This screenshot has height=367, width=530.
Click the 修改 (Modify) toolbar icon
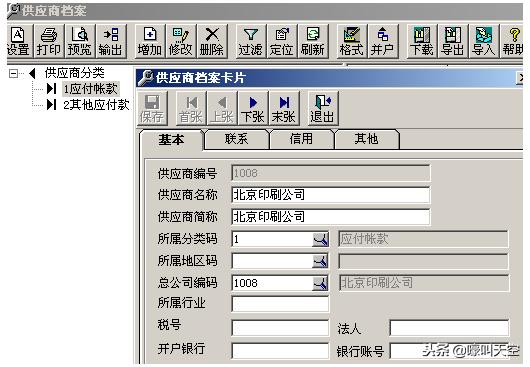coord(181,42)
